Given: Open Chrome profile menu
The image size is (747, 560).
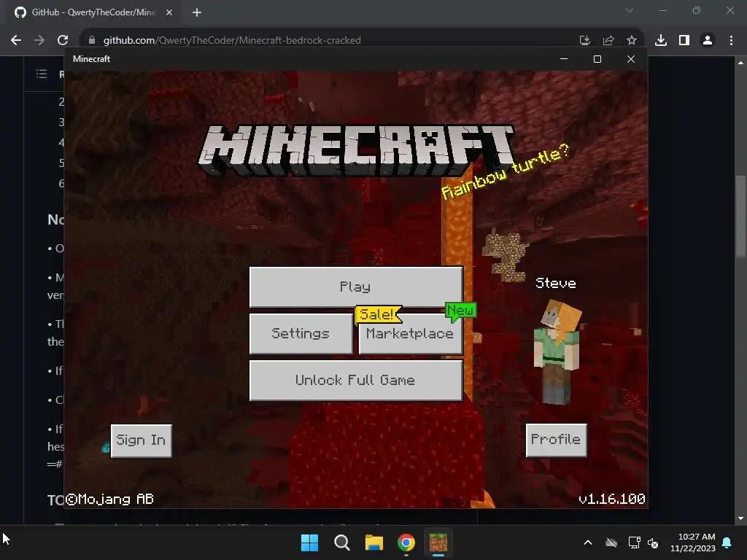Looking at the screenshot, I should [708, 40].
